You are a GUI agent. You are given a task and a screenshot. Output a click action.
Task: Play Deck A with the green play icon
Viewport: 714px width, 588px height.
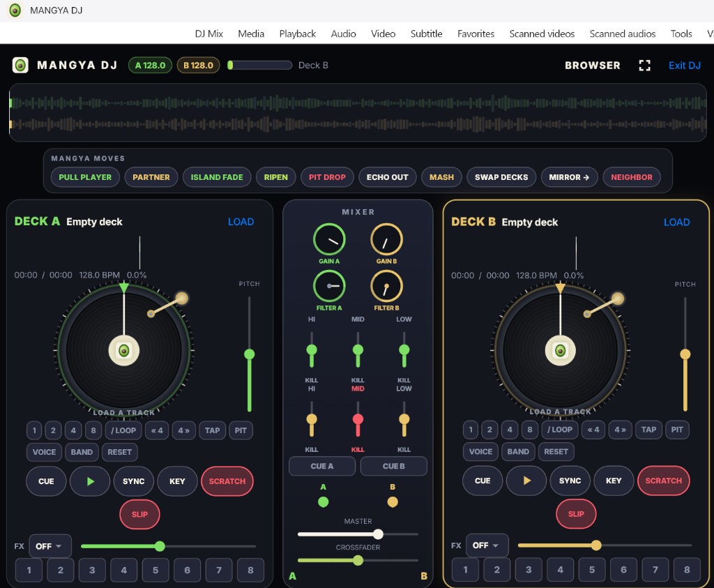click(90, 481)
